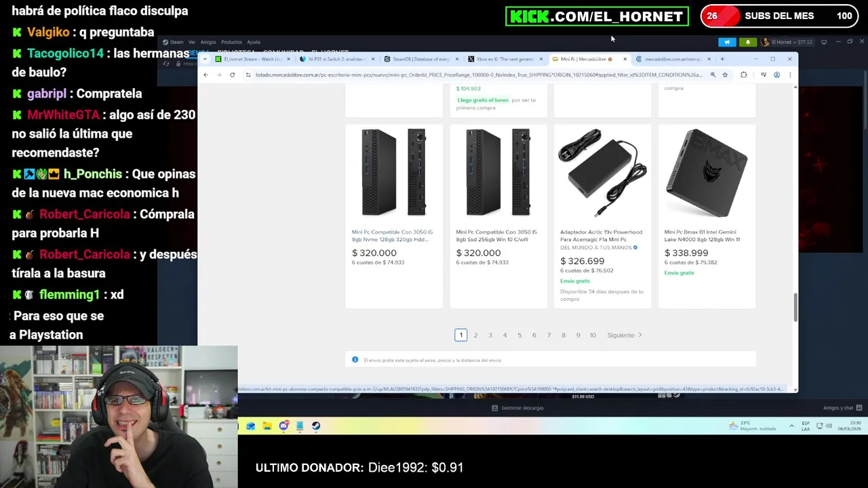Open the browser profile avatar icon
Image resolution: width=868 pixels, height=488 pixels.
click(x=776, y=75)
